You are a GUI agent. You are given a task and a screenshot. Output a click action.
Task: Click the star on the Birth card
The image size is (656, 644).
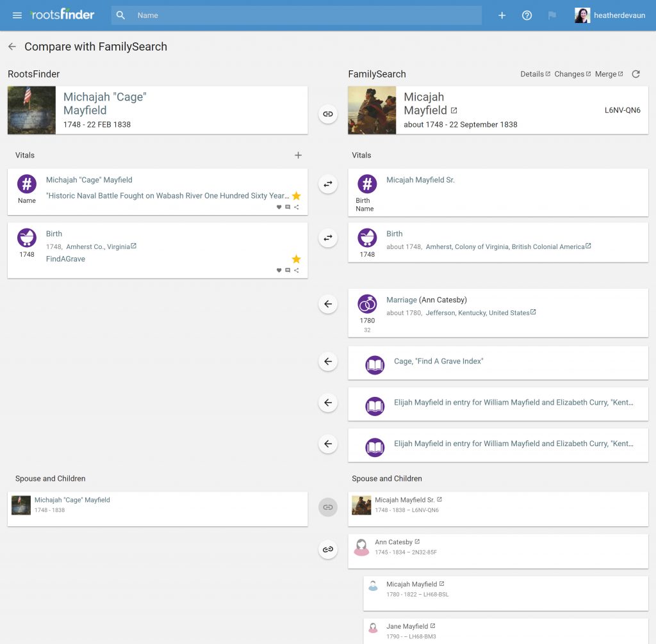click(296, 259)
